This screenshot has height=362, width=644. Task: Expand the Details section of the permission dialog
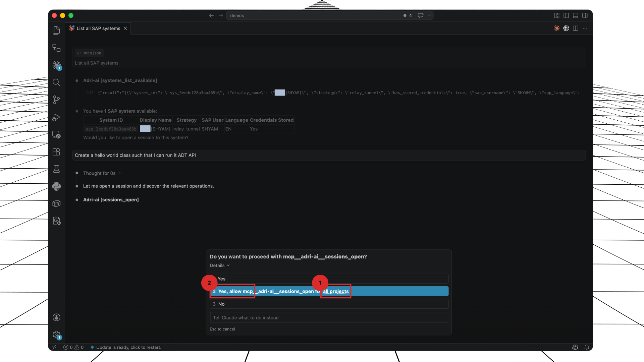219,265
